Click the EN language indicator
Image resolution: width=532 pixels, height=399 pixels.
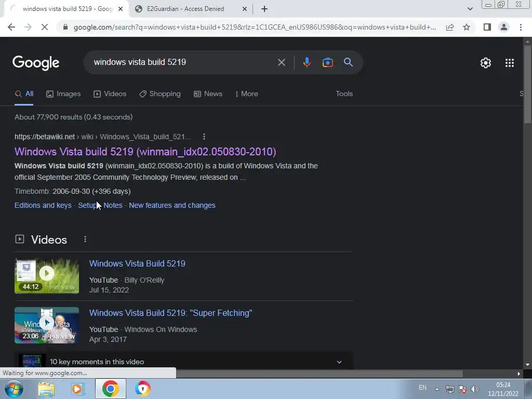(x=422, y=388)
